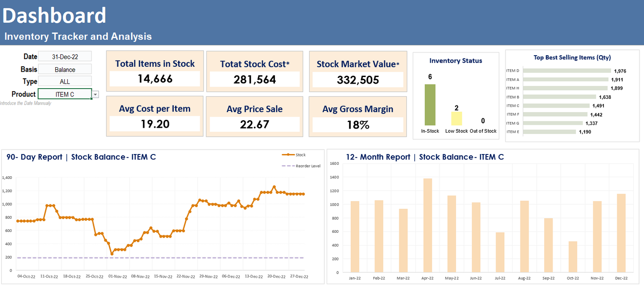644x288 pixels.
Task: Select the 90-Day Report chart title
Action: click(x=81, y=157)
